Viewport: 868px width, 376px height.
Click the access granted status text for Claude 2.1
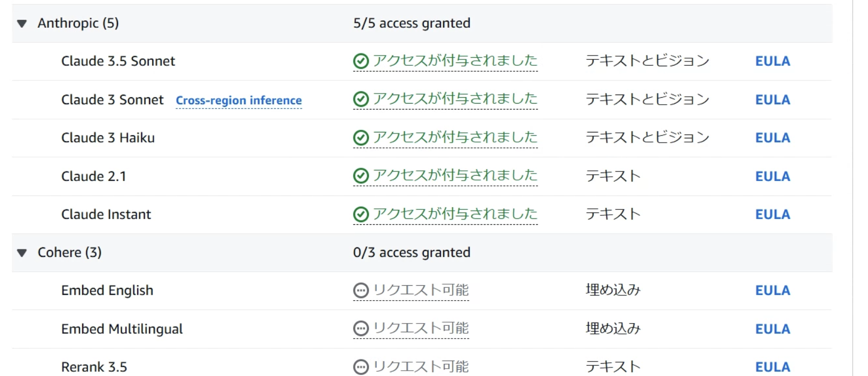click(x=455, y=175)
